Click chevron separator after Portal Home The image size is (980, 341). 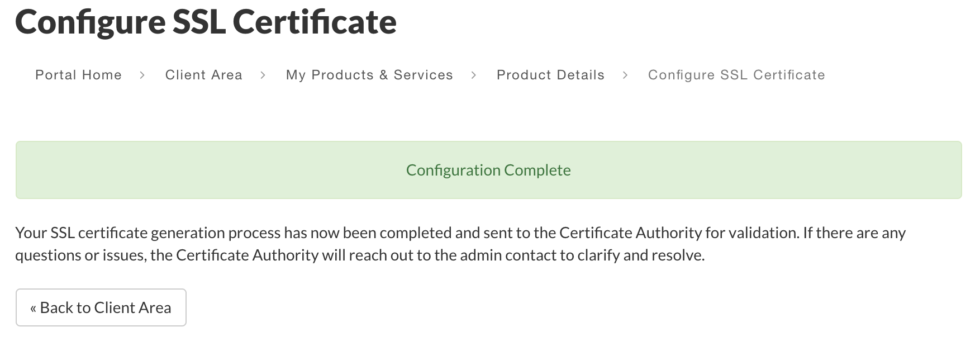pyautogui.click(x=142, y=75)
